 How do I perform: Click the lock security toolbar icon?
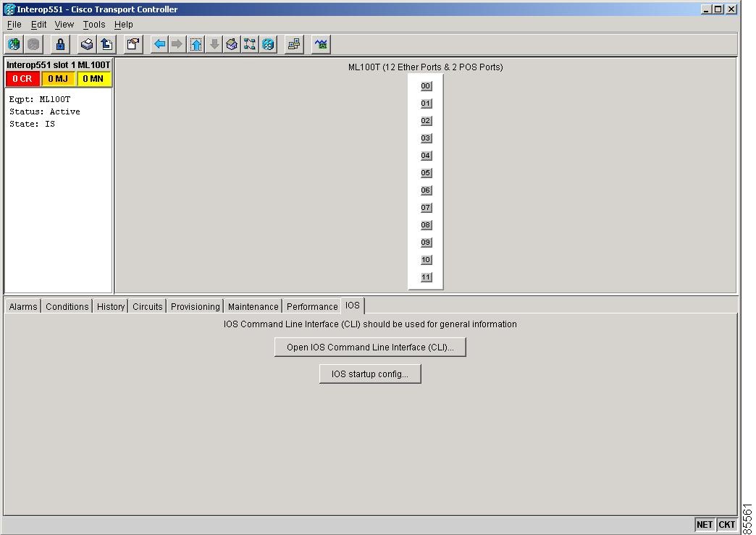point(60,44)
